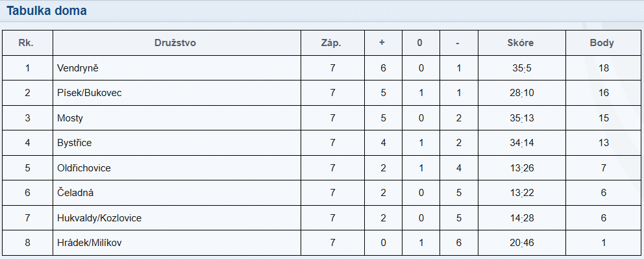
Task: Select the Oldřichovice team name
Action: click(x=84, y=168)
